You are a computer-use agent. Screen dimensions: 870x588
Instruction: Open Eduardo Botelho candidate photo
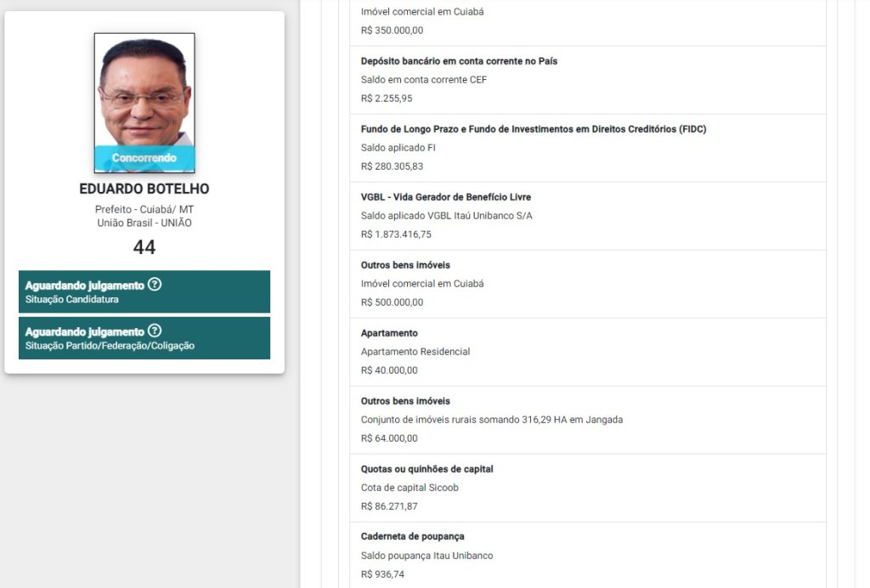tap(144, 103)
